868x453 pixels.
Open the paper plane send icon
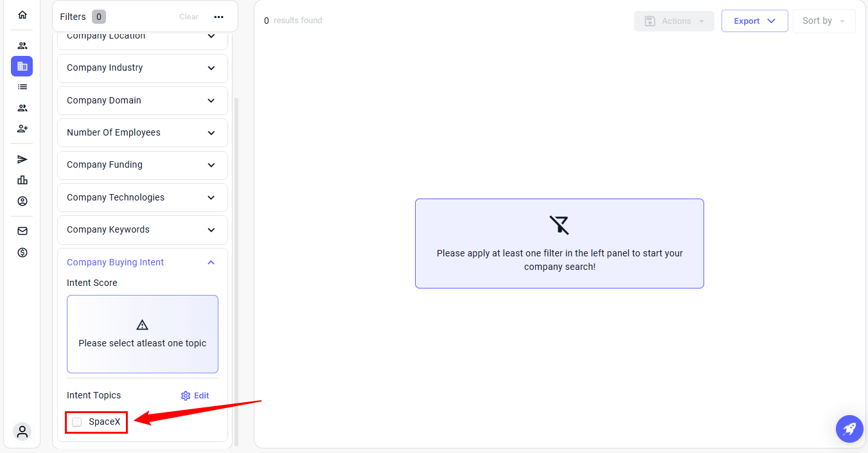click(22, 159)
